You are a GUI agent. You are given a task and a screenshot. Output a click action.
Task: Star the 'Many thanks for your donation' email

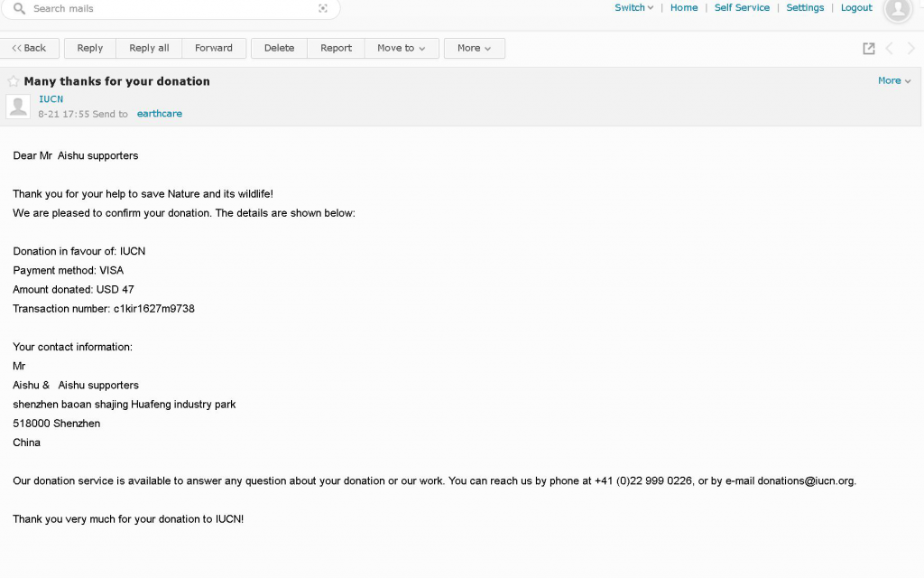click(14, 81)
